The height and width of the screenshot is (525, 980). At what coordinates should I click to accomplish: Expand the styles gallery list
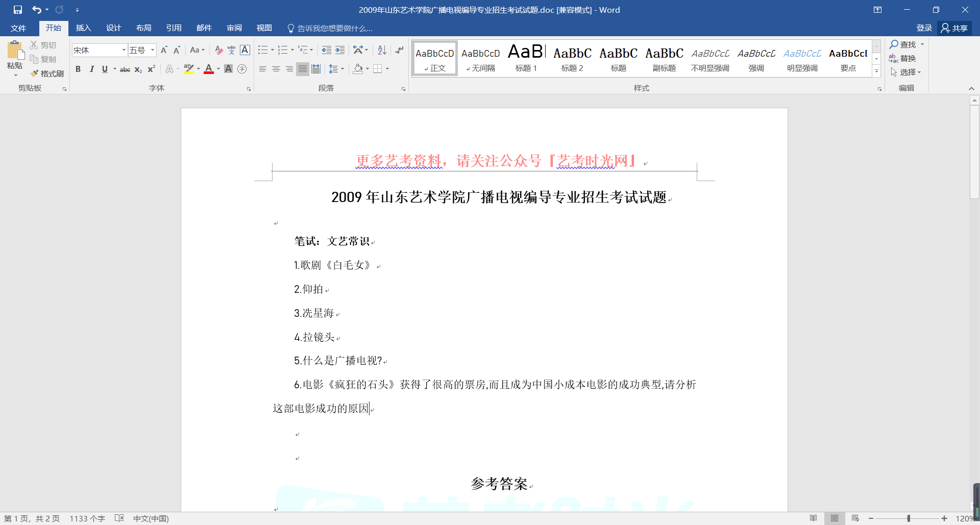pos(876,72)
